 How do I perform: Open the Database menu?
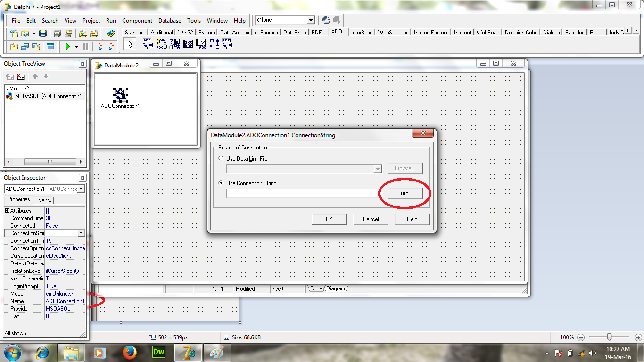click(170, 21)
